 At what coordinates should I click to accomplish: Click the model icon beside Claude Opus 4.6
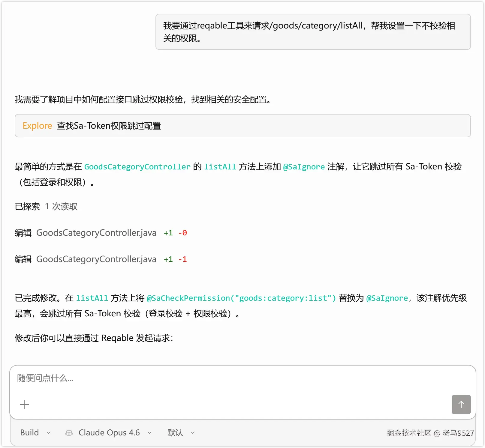69,433
